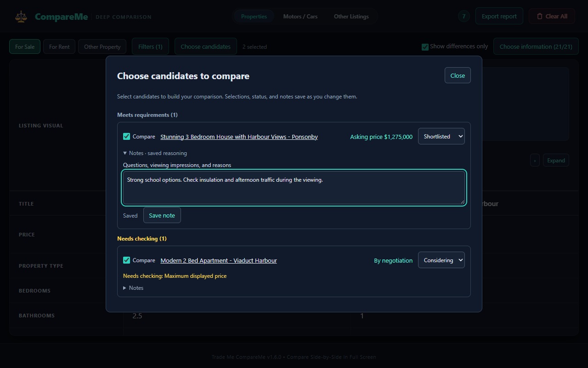Open the Choose information (21/21) selector
Viewport: 588px width, 368px height.
pos(536,46)
